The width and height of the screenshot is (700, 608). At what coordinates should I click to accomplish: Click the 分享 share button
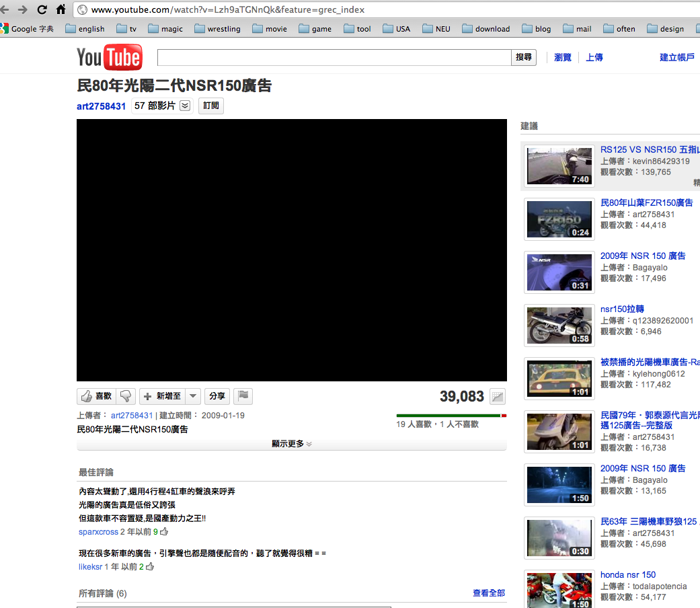click(216, 396)
